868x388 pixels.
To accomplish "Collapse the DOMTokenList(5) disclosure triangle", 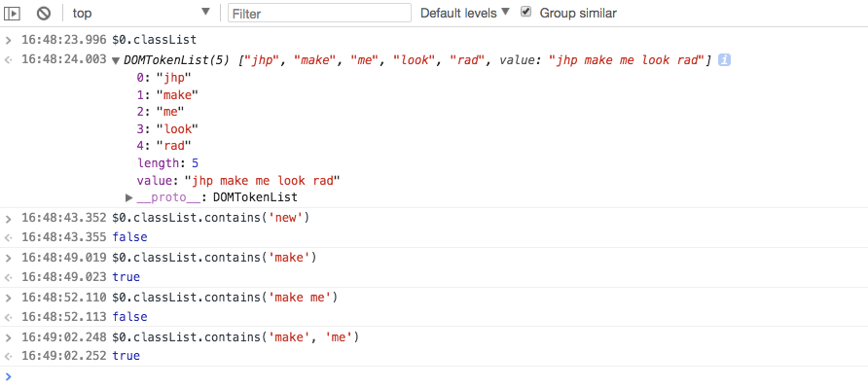I will pos(116,60).
